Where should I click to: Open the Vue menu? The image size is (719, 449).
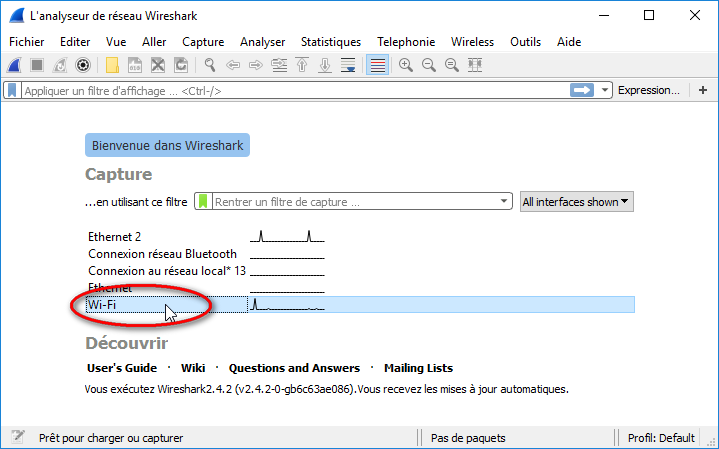pyautogui.click(x=116, y=42)
